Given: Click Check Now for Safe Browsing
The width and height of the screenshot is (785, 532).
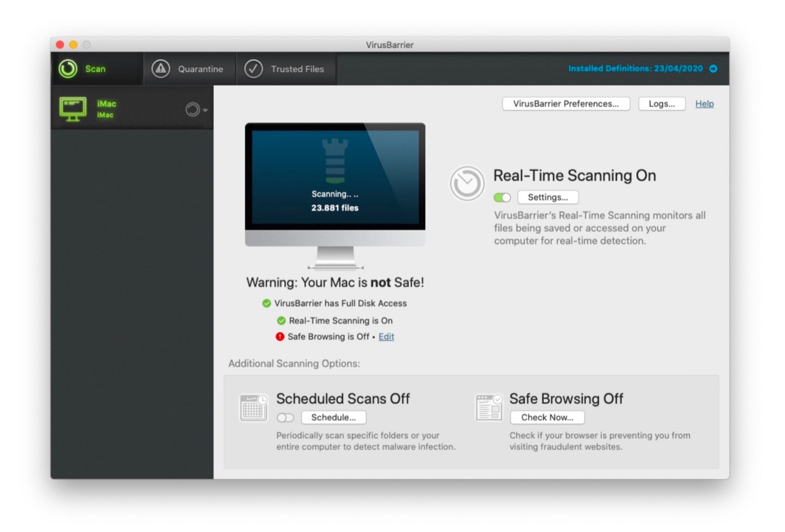Looking at the screenshot, I should (548, 418).
